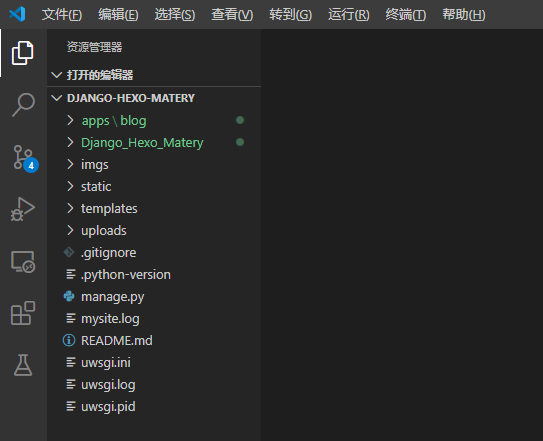Click the DJANGO-HEXO-MATERY header label
Image resolution: width=543 pixels, height=441 pixels.
coord(131,98)
